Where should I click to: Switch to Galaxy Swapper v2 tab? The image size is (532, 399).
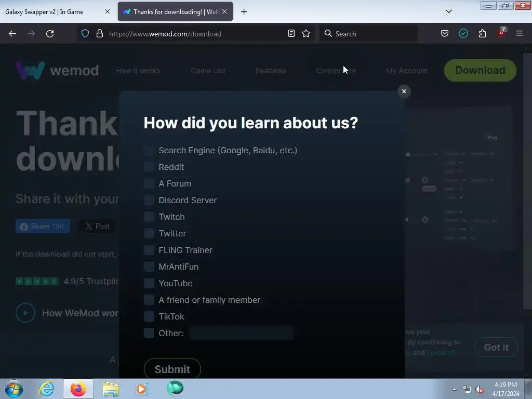click(x=57, y=11)
